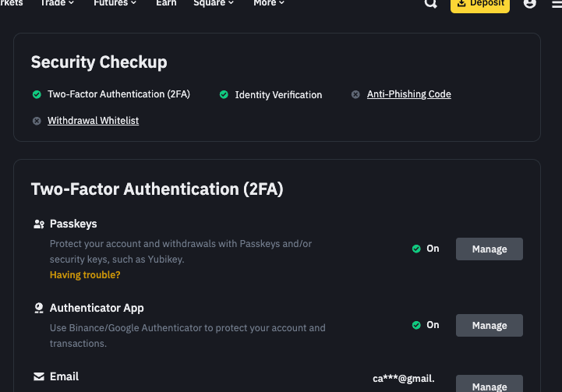The width and height of the screenshot is (562, 392).
Task: Expand the Square dropdown menu
Action: (x=213, y=4)
